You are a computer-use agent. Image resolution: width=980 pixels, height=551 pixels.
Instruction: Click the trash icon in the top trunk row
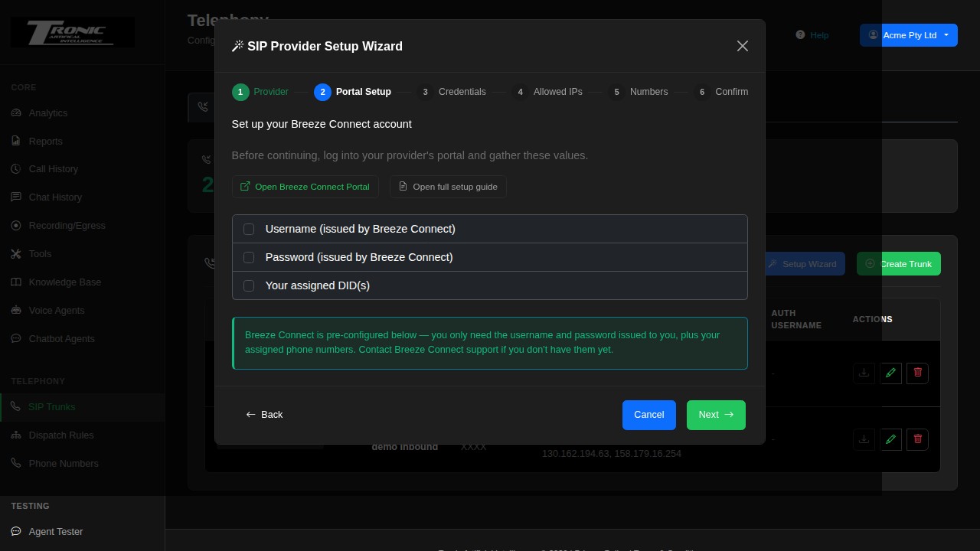pos(917,373)
